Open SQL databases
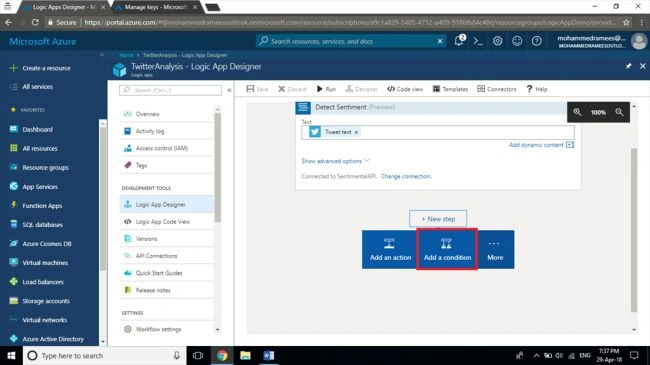Viewport: 650px width, 365px height. click(36, 225)
